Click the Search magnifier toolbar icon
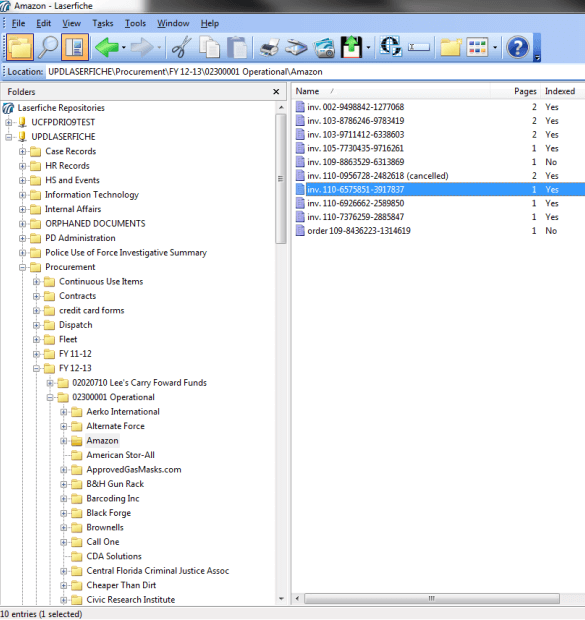 pyautogui.click(x=47, y=47)
